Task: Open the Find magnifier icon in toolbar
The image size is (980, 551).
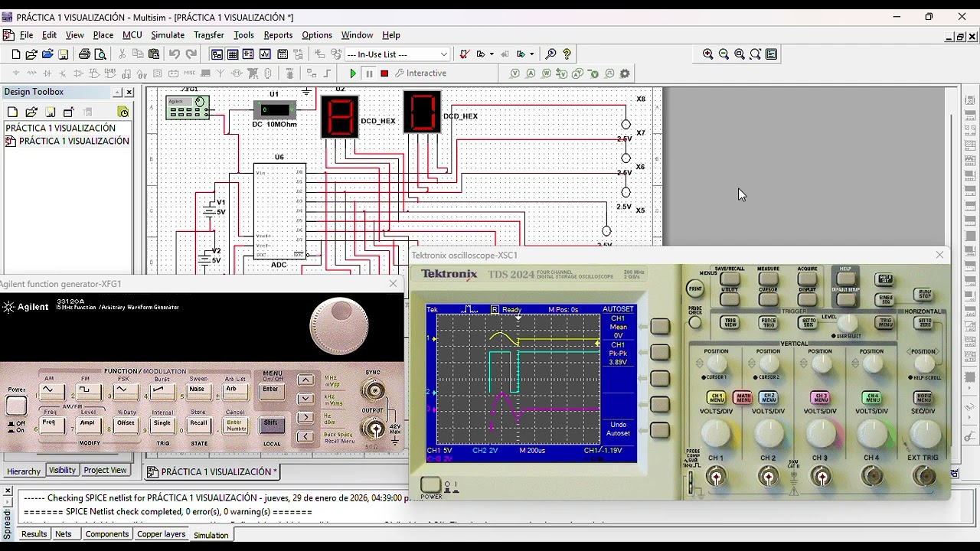Action: pyautogui.click(x=550, y=54)
